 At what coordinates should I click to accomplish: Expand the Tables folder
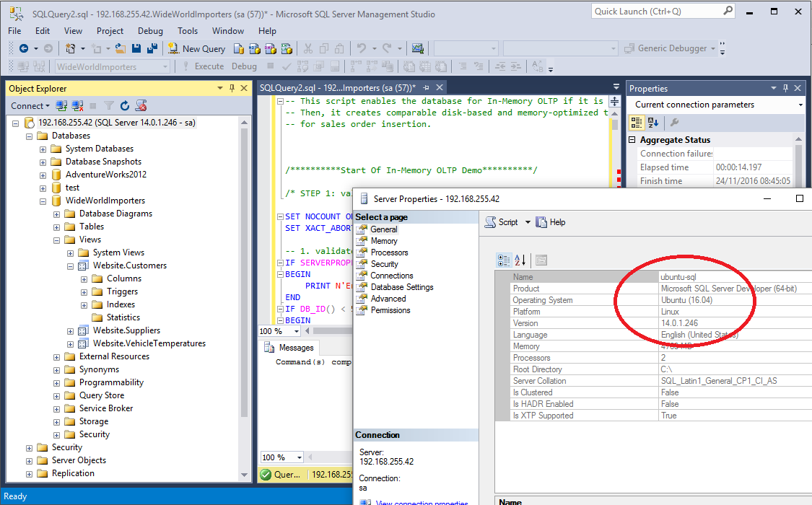(x=56, y=227)
